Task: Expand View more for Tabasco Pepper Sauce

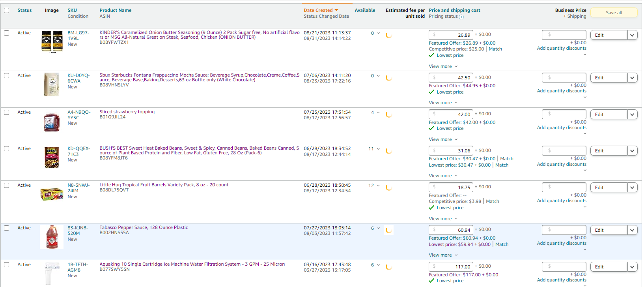Action: pyautogui.click(x=443, y=255)
